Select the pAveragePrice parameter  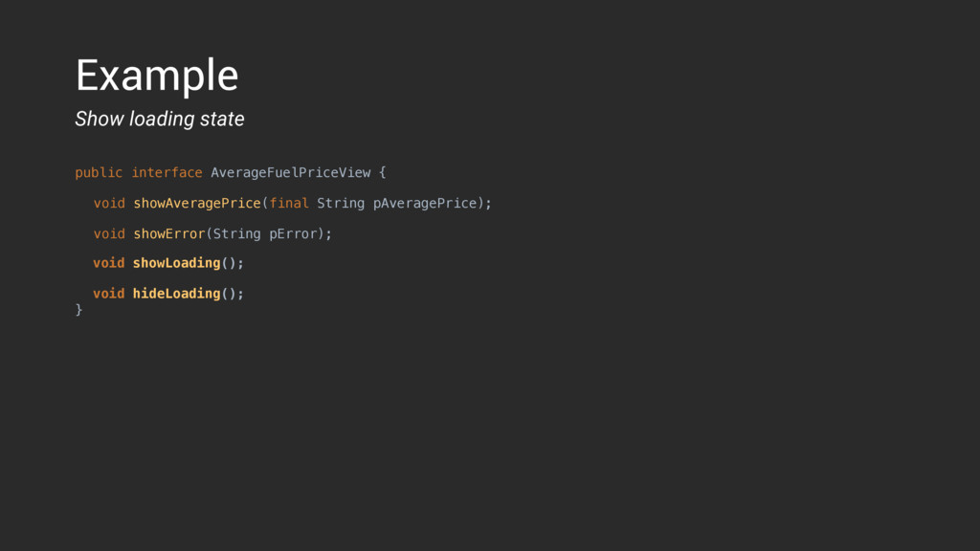coord(425,203)
